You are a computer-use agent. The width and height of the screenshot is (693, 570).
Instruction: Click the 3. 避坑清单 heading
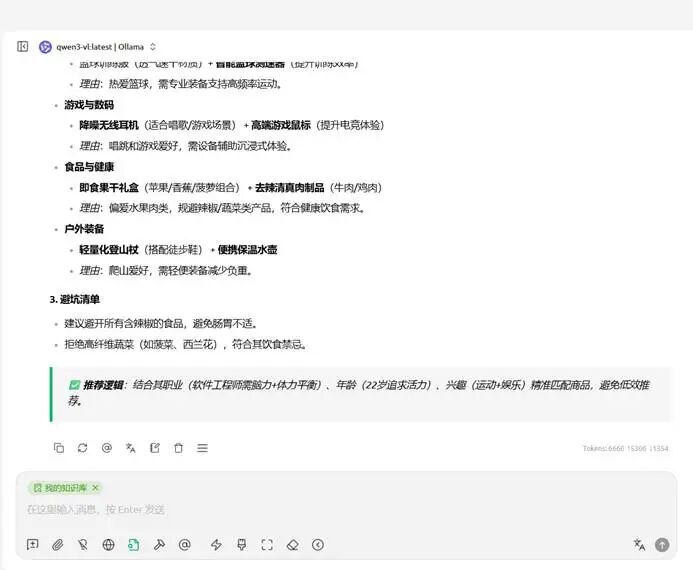click(x=74, y=300)
